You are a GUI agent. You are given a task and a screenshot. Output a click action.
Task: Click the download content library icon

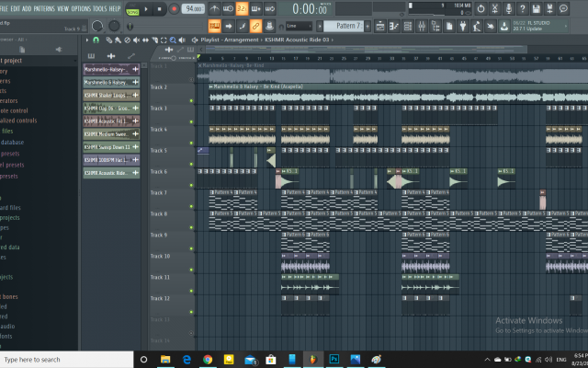point(504,27)
